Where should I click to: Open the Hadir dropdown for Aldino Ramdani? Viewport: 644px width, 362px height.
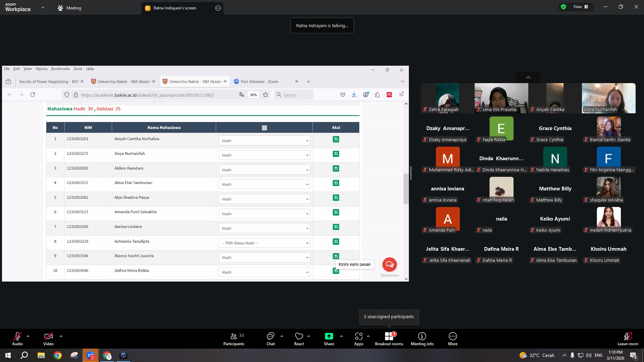coord(264,170)
